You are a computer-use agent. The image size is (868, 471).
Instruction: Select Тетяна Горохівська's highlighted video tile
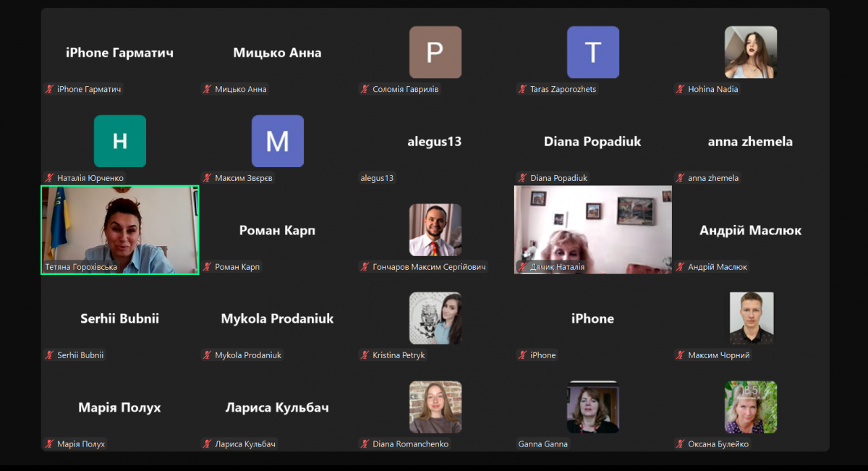pyautogui.click(x=119, y=228)
